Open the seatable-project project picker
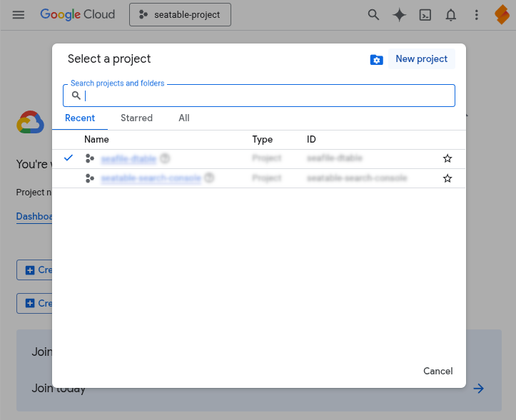 click(x=180, y=15)
